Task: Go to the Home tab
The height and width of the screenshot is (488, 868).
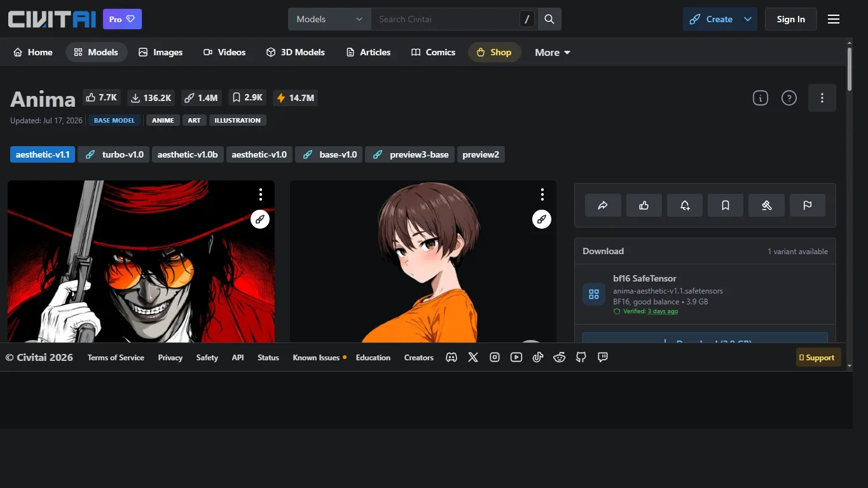Action: 33,52
